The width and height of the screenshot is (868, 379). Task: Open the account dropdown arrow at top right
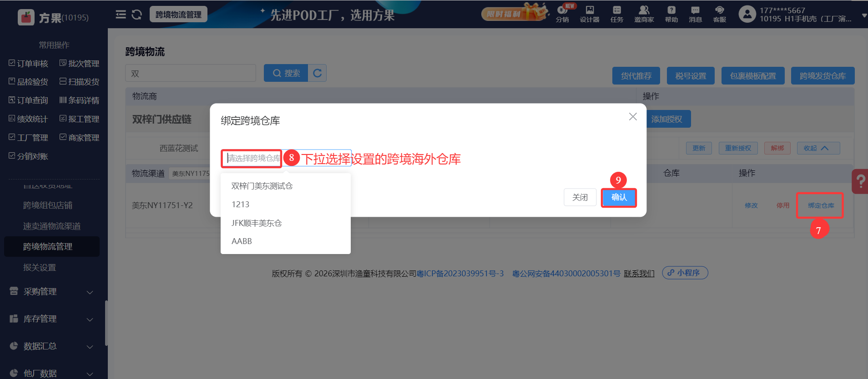coord(864,15)
